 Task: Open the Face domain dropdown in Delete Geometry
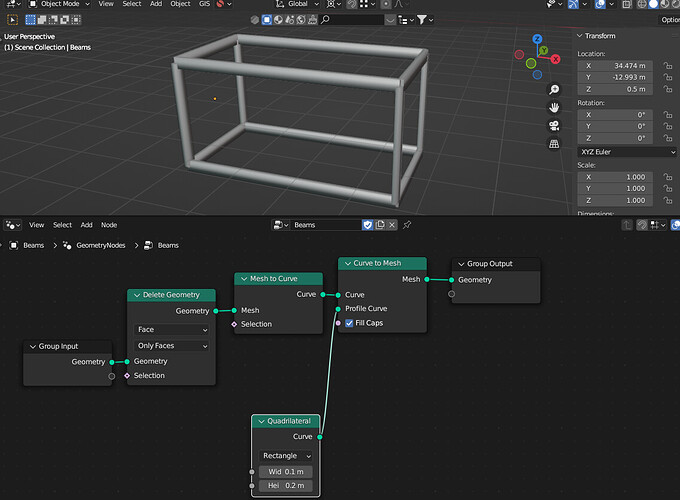click(172, 330)
